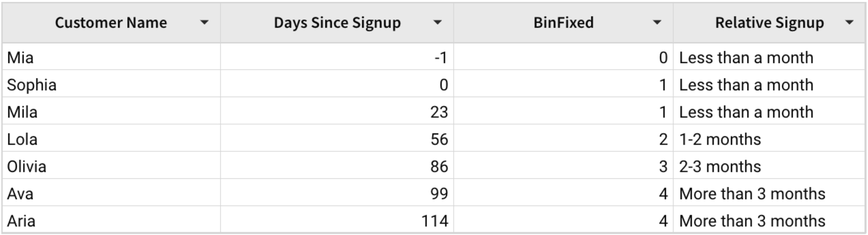Click the BinFixed column header text
The height and width of the screenshot is (235, 868).
click(563, 23)
